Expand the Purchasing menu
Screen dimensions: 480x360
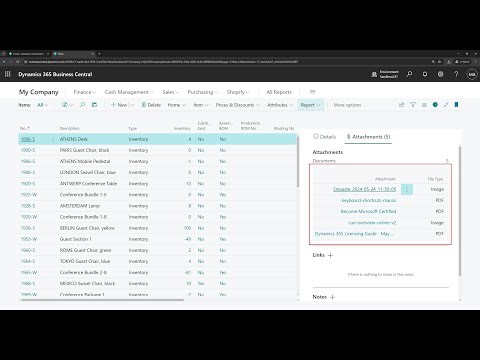coord(203,92)
